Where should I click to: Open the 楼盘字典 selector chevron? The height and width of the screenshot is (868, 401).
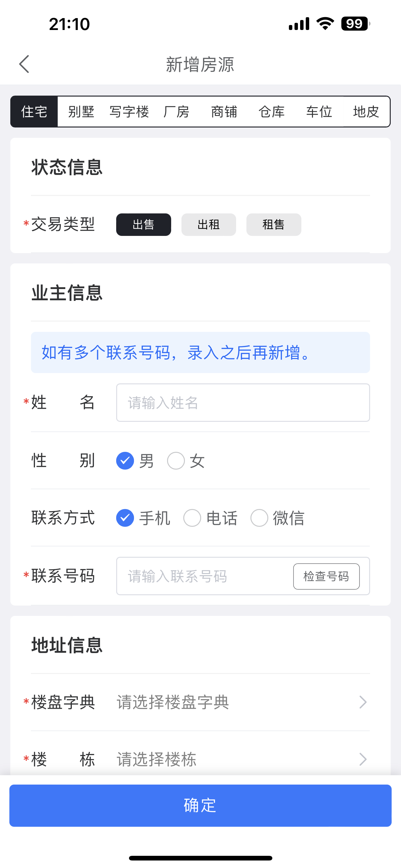click(x=363, y=702)
